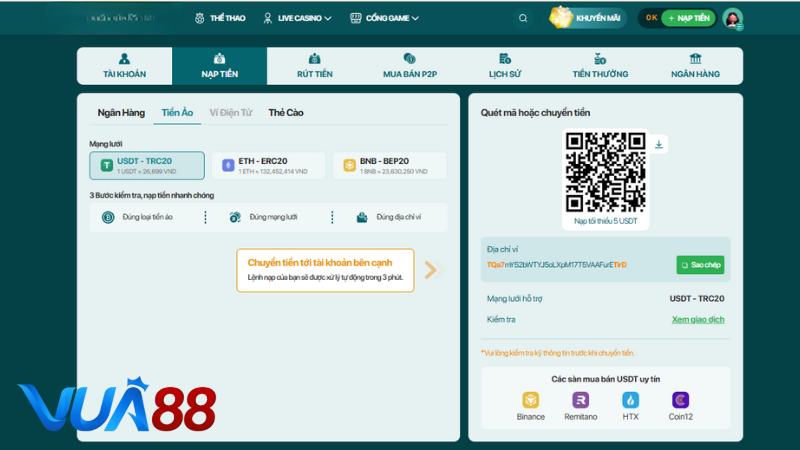Viewport: 800px width, 450px height.
Task: Expand the Live Casino dropdown menu
Action: pos(298,18)
